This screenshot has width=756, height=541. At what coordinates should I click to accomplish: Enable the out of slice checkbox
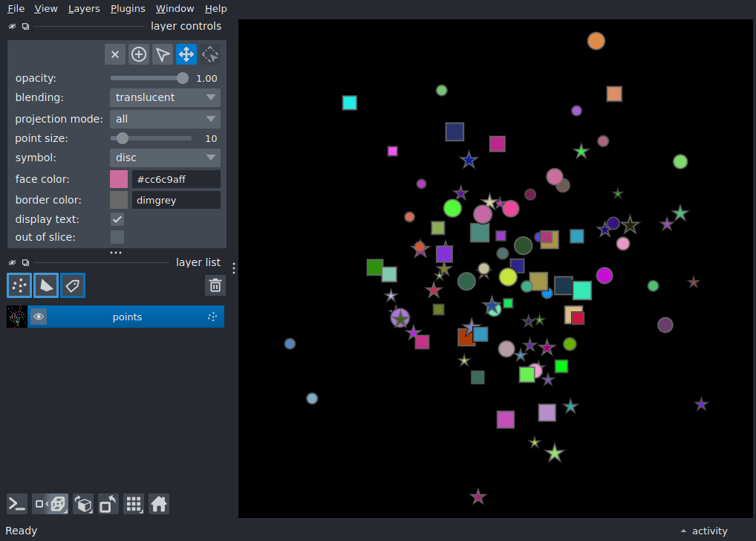[117, 237]
